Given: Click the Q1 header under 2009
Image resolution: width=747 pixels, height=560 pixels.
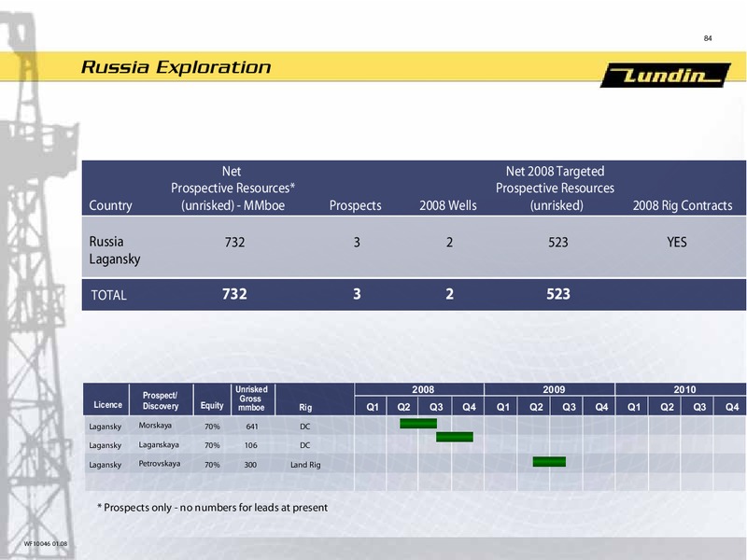Looking at the screenshot, I should coord(502,407).
